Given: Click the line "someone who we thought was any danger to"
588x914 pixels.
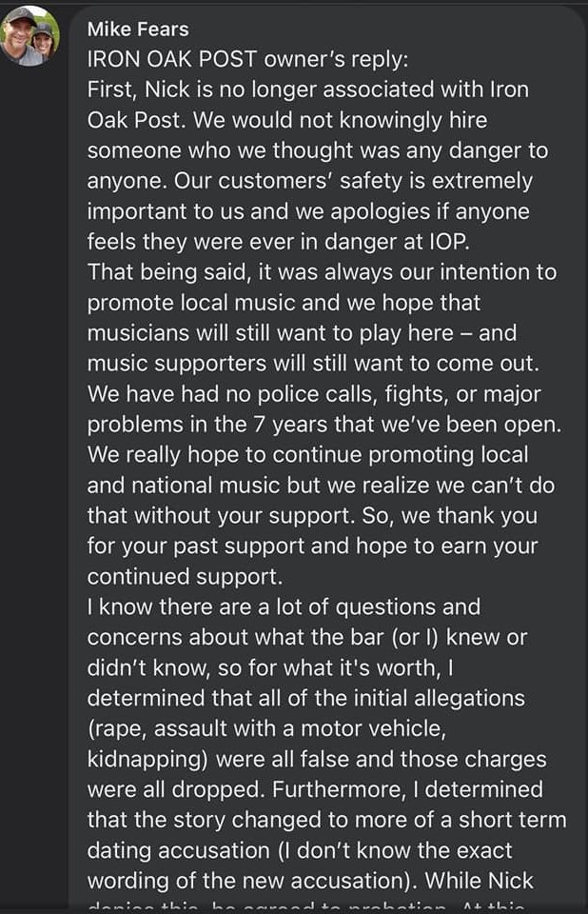Looking at the screenshot, I should click(x=318, y=150).
